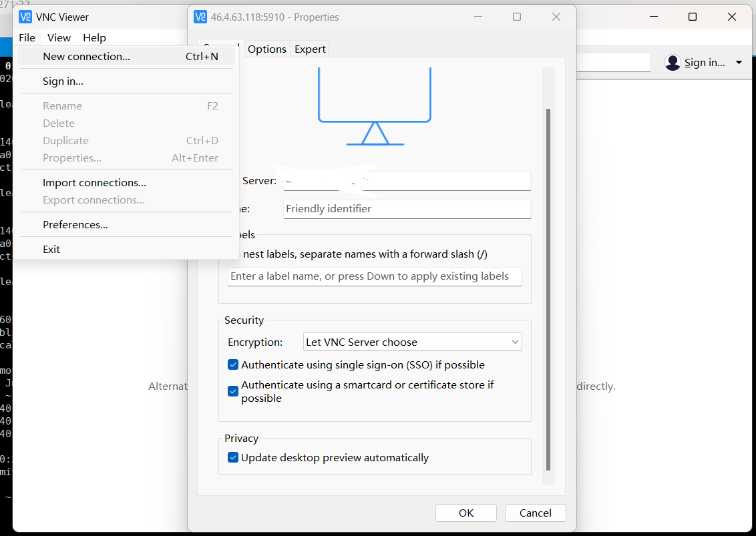Maximize the Properties dialog window
The image size is (756, 536).
517,17
